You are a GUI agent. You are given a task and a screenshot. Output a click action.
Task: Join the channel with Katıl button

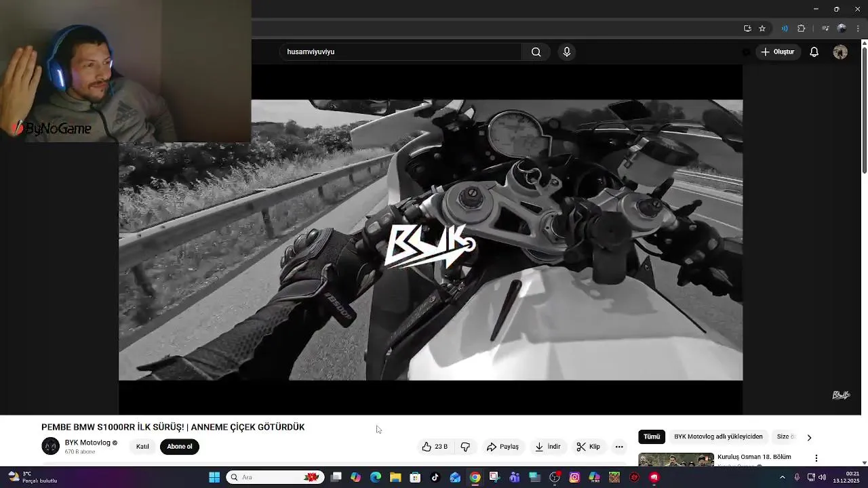tap(142, 447)
